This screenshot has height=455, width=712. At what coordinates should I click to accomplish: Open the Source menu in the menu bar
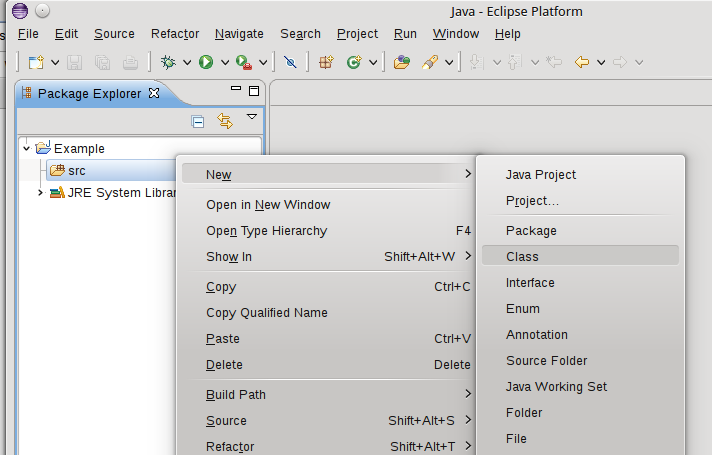pos(114,34)
